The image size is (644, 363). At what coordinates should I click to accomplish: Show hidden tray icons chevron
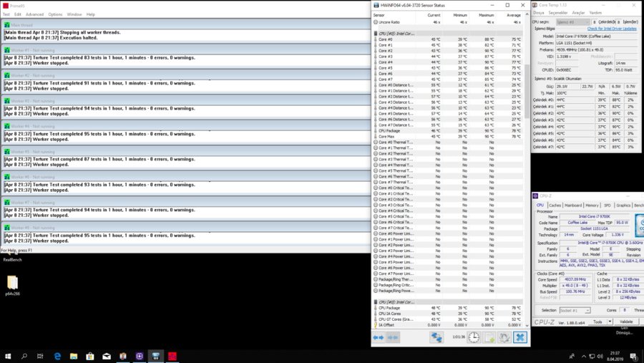(583, 357)
